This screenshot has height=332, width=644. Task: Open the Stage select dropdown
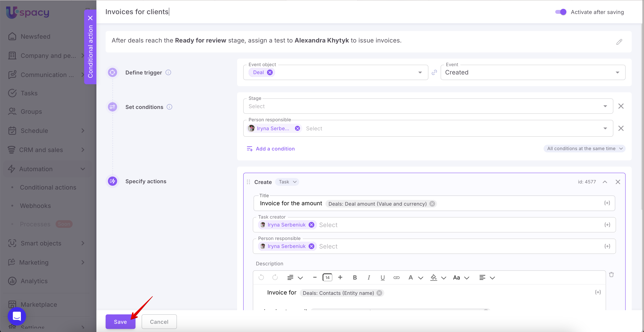coord(428,106)
